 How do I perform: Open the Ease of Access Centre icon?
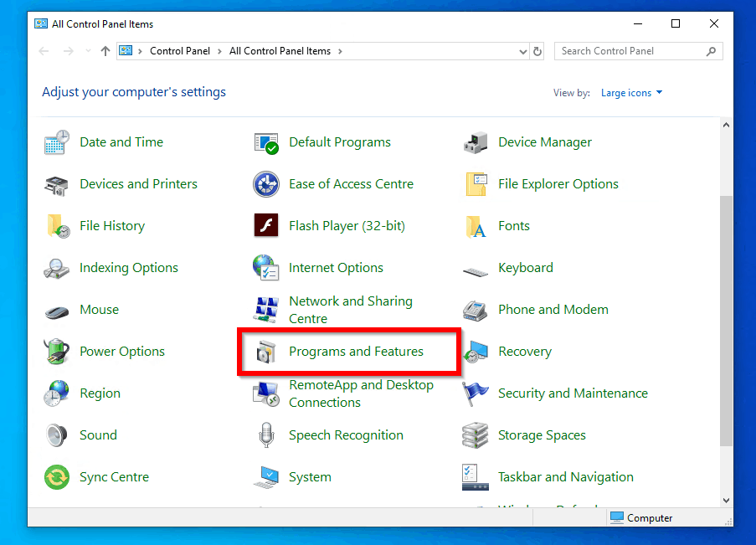[266, 184]
